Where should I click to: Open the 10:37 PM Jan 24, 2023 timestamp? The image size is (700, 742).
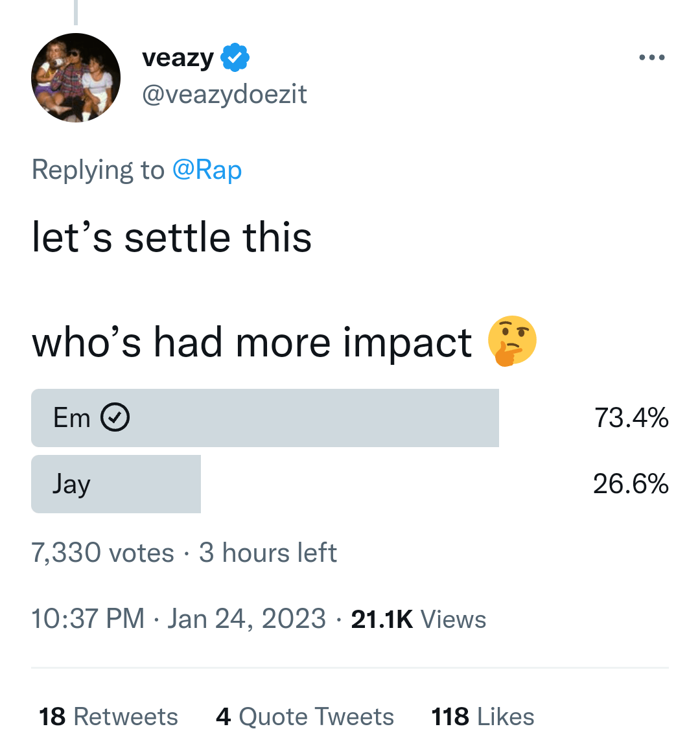(x=178, y=618)
